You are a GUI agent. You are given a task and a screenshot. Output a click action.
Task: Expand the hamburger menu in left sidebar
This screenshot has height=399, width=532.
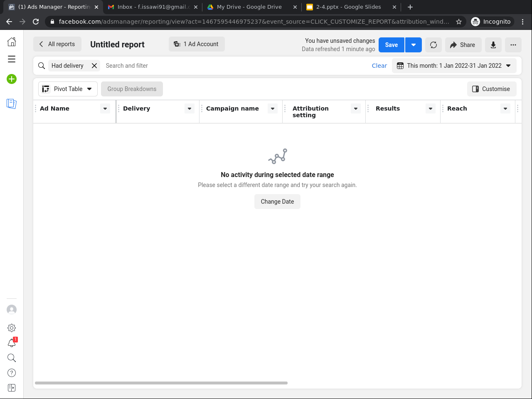[x=12, y=59]
